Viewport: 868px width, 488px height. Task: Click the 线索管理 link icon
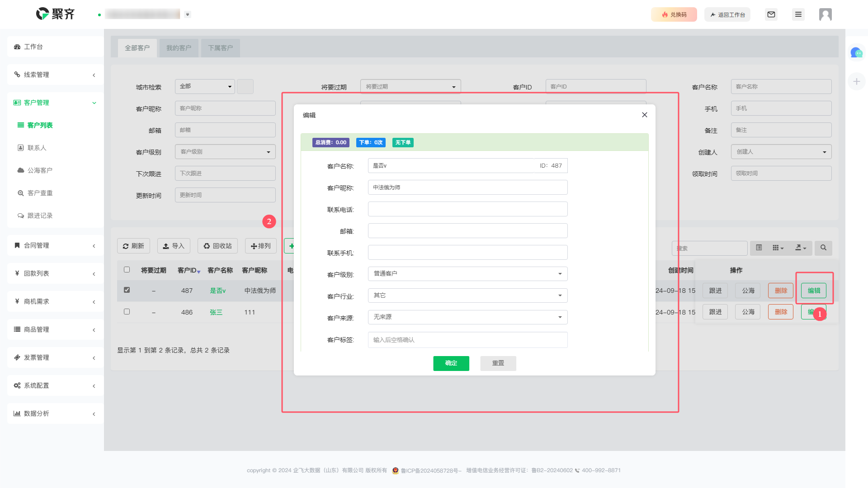point(17,75)
